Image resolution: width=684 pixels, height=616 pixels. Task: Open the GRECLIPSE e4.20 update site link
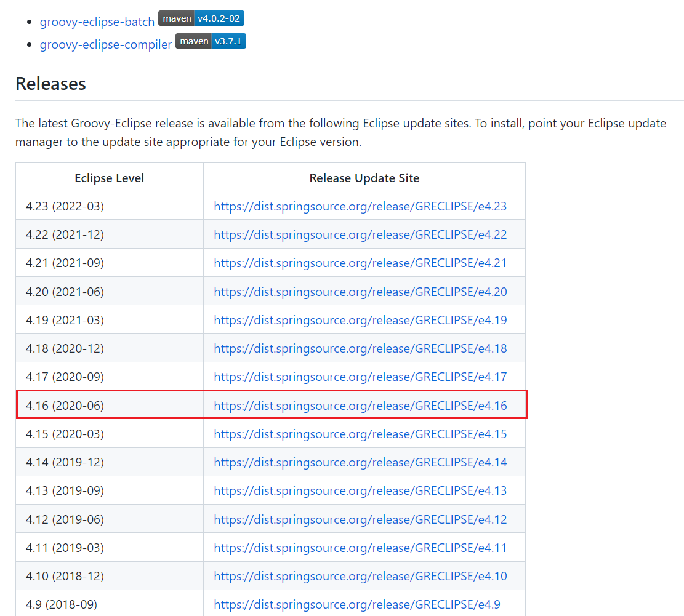pyautogui.click(x=360, y=292)
